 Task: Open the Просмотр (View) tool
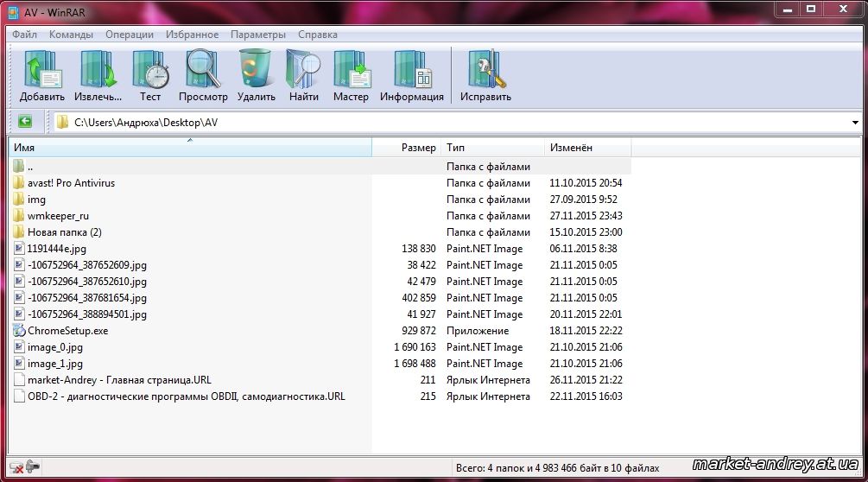(x=203, y=75)
